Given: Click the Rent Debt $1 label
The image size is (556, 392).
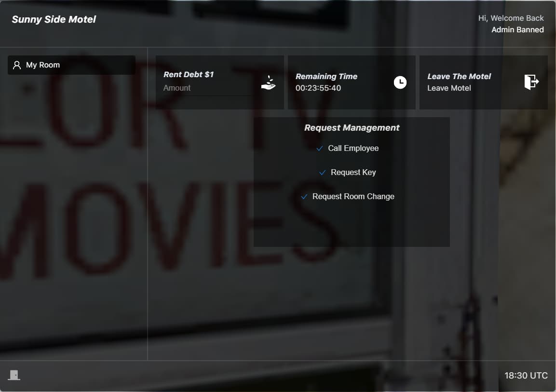Looking at the screenshot, I should pyautogui.click(x=189, y=74).
